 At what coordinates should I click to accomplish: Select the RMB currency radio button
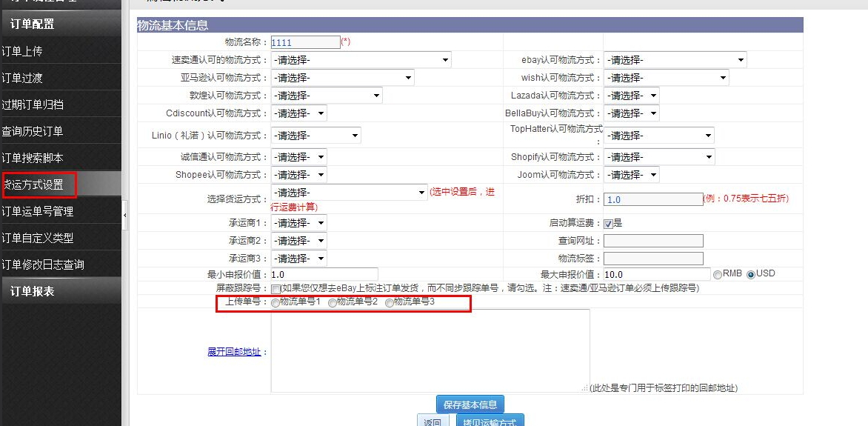717,274
